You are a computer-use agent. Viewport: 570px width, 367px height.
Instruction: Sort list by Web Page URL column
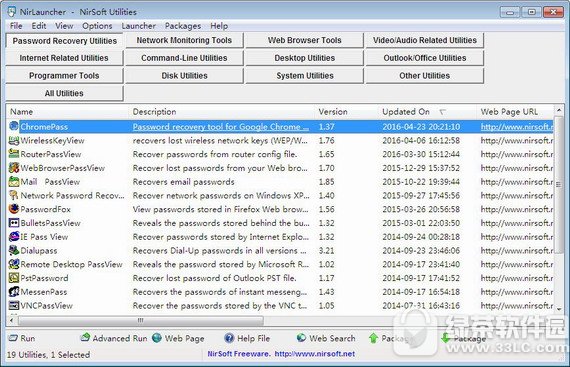[x=515, y=112]
